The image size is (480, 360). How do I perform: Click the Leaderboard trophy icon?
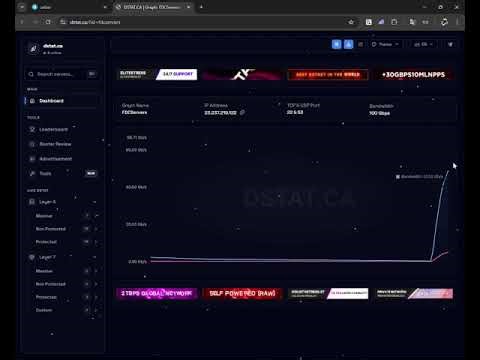tap(32, 129)
